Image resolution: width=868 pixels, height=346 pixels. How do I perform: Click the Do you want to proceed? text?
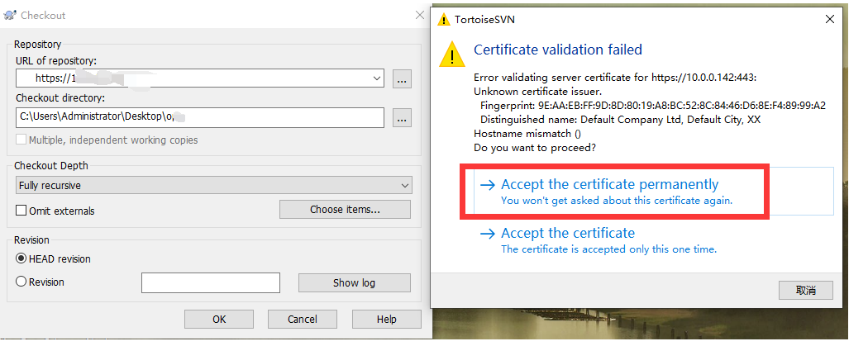point(534,148)
